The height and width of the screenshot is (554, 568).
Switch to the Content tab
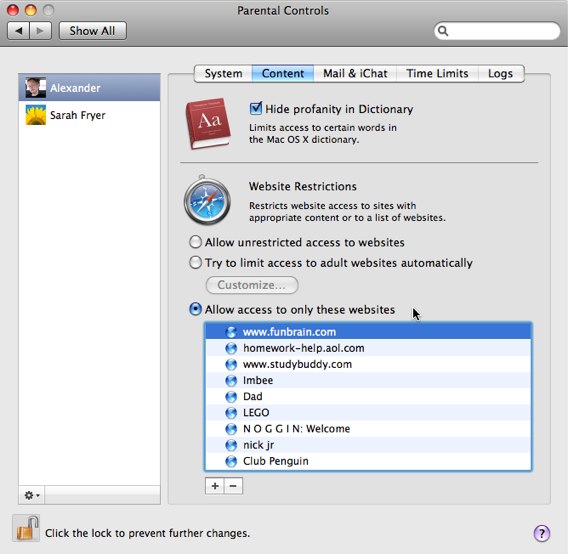point(283,74)
